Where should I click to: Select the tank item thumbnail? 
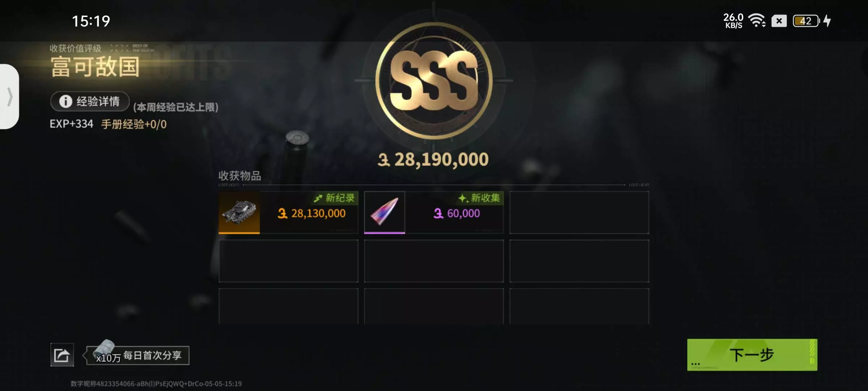(x=239, y=213)
